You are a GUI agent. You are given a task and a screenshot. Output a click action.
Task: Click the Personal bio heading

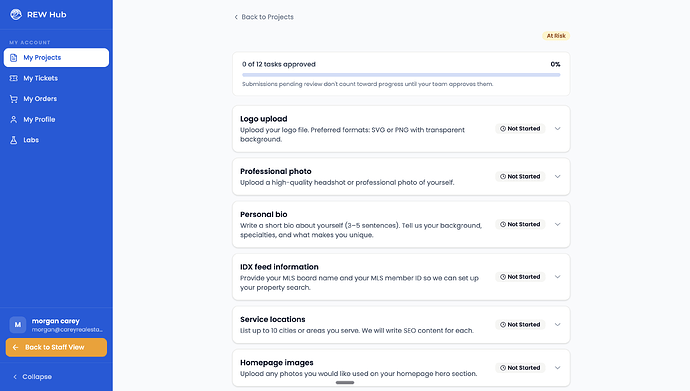[x=264, y=214]
